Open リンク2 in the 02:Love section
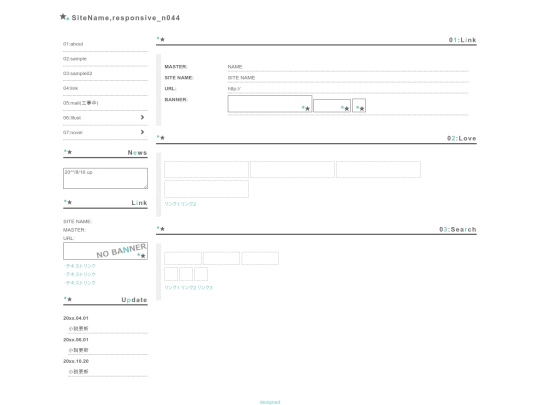This screenshot has width=540, height=405. tap(188, 204)
